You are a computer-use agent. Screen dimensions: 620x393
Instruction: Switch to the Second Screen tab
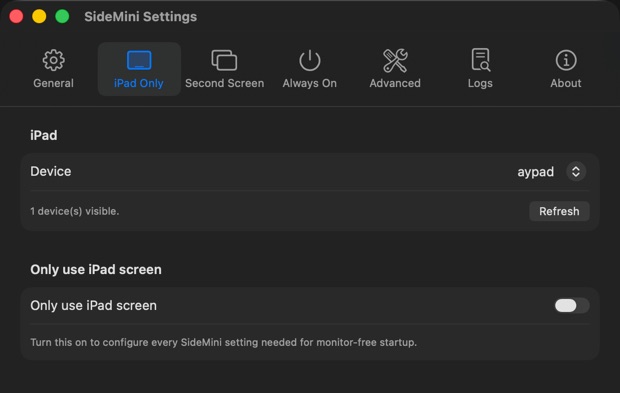224,69
